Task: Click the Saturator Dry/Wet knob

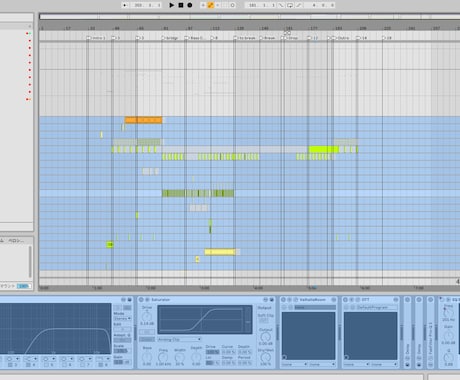Action: (266, 357)
